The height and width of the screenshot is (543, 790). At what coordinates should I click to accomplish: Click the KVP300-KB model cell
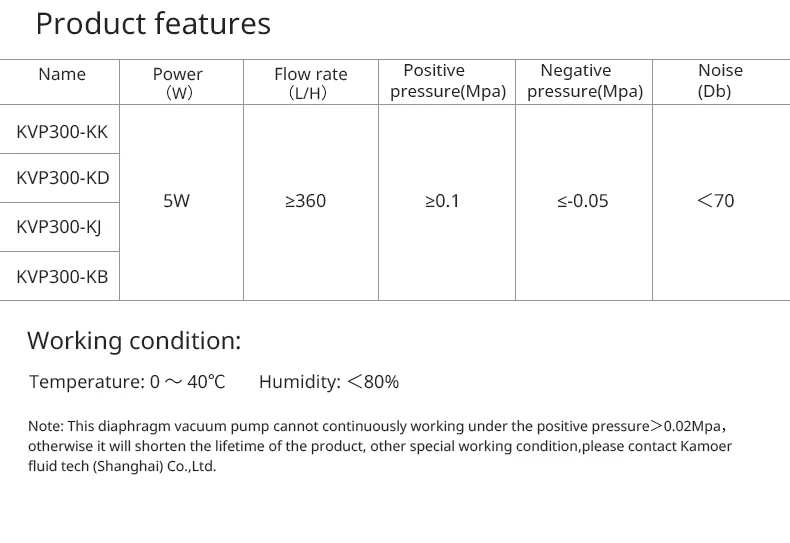click(x=62, y=276)
